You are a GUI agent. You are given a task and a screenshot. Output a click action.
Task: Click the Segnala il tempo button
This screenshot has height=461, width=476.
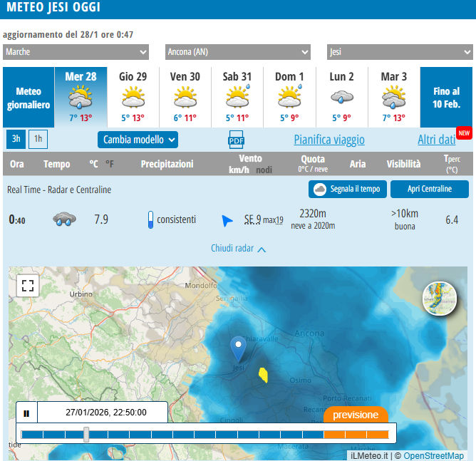[x=348, y=189]
